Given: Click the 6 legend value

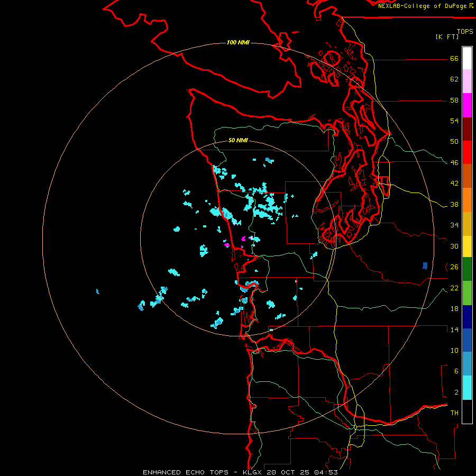Looking at the screenshot, I should [456, 371].
